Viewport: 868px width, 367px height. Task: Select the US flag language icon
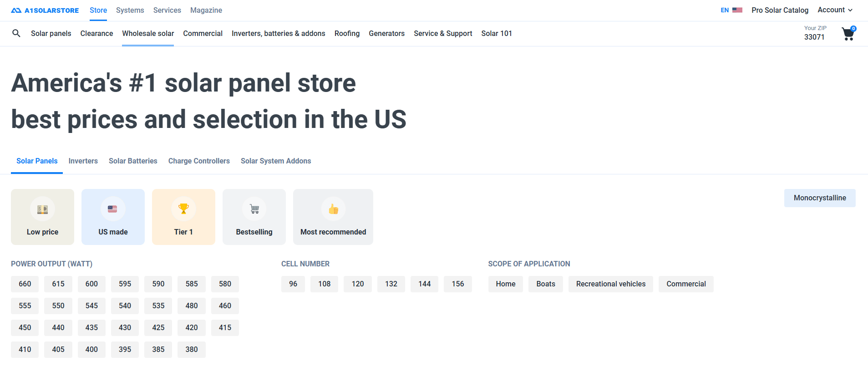[737, 10]
